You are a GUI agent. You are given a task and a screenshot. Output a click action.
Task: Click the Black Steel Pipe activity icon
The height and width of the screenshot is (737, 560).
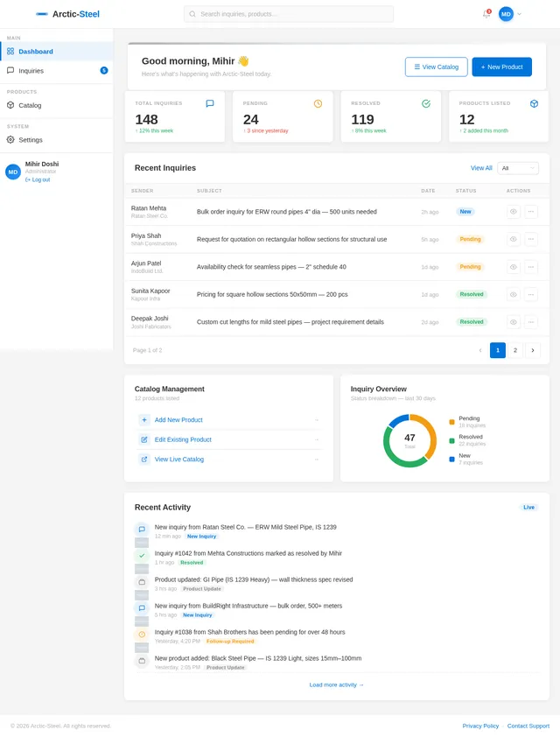pos(142,661)
